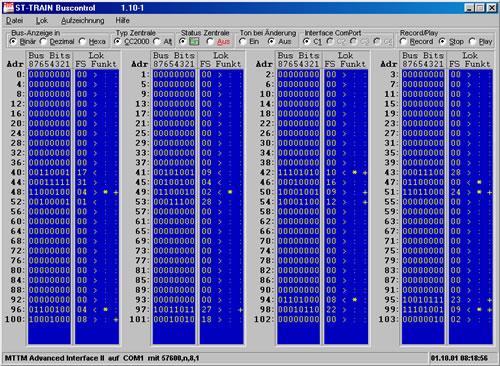Click the function star at address 96

[105, 310]
